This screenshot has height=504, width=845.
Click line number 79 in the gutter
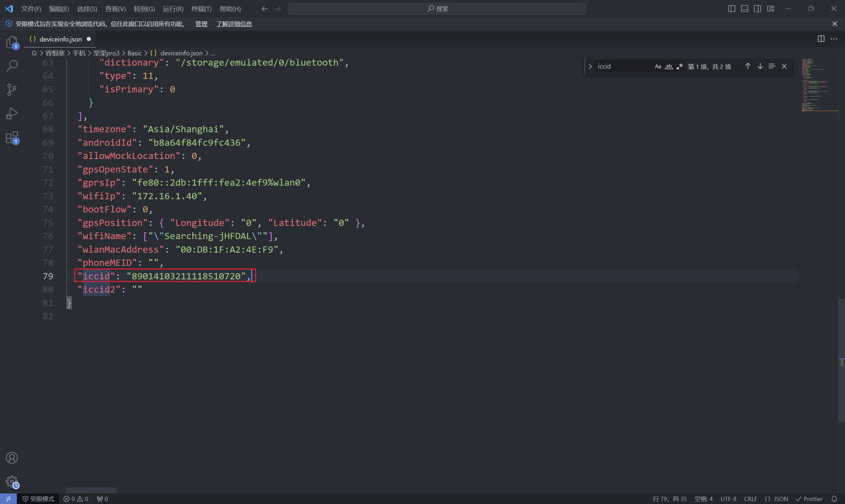[x=48, y=276]
